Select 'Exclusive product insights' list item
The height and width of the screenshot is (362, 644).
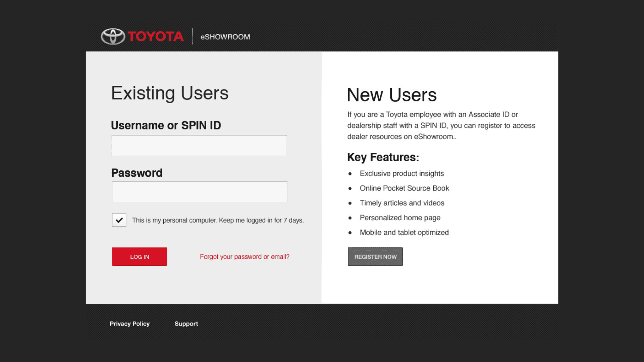(401, 174)
